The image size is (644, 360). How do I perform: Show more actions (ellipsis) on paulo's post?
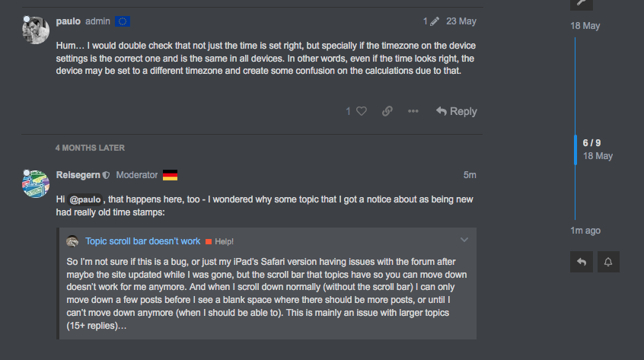coord(413,111)
